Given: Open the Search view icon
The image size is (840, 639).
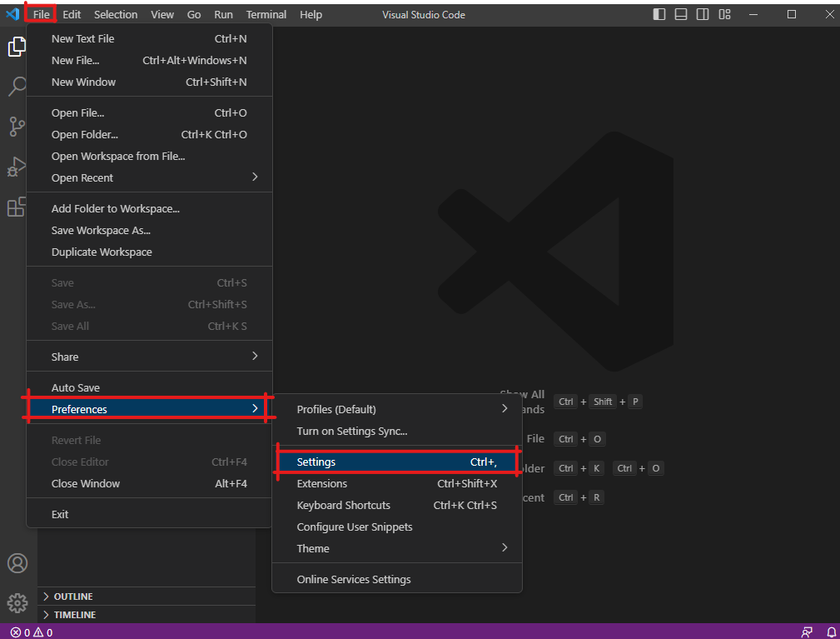Looking at the screenshot, I should 17,86.
